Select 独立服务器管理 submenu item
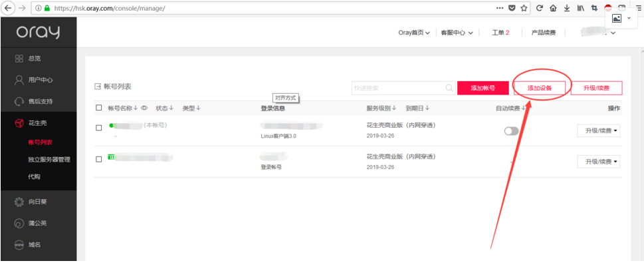This screenshot has width=644, height=265. click(49, 160)
